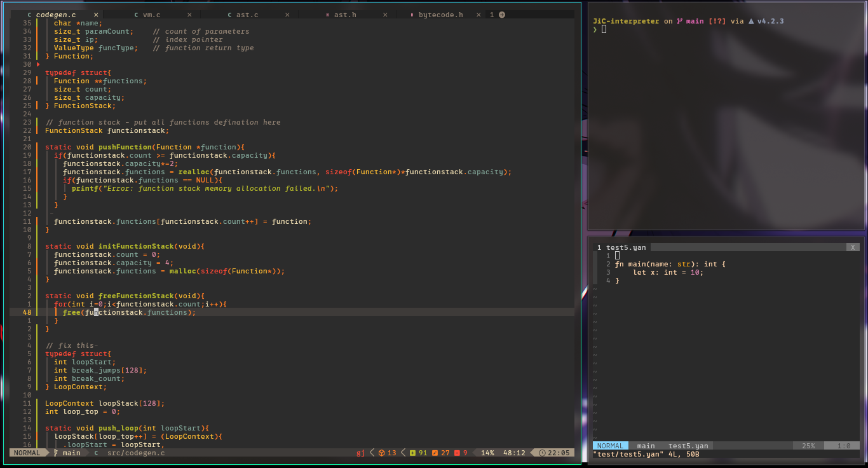Image resolution: width=868 pixels, height=468 pixels.
Task: Close the codegen.c tab
Action: (95, 15)
